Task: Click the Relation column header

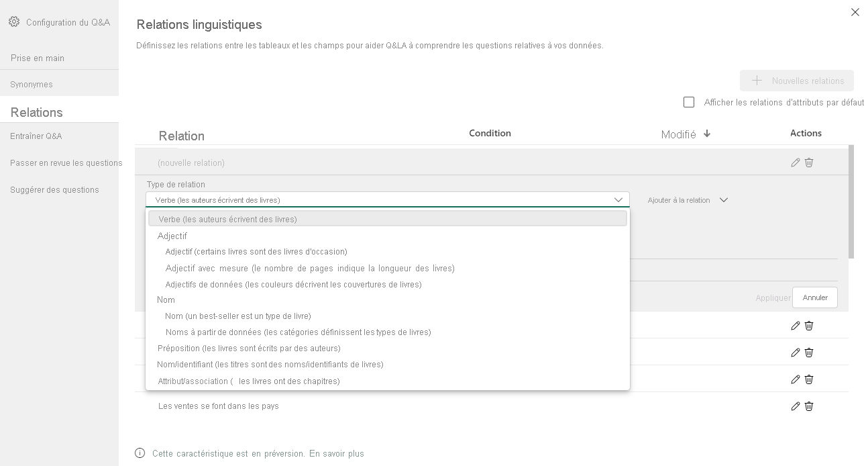Action: pos(182,136)
